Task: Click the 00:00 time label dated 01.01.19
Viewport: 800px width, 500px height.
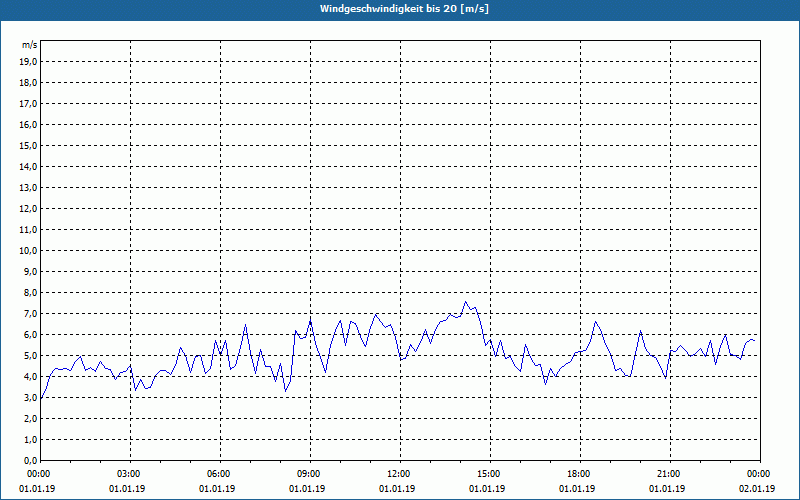Action: (x=38, y=474)
